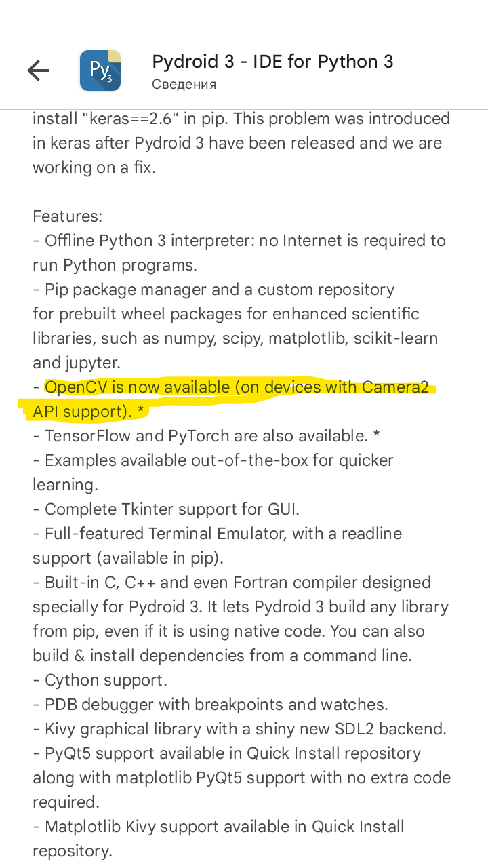The image size is (488, 868).
Task: Select the title Pydroid 3 - IDE for Python 3
Action: coord(272,62)
